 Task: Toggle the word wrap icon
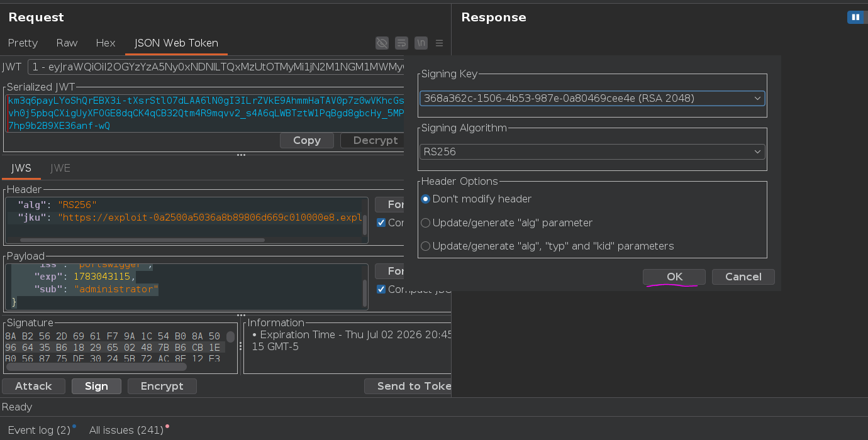(401, 43)
